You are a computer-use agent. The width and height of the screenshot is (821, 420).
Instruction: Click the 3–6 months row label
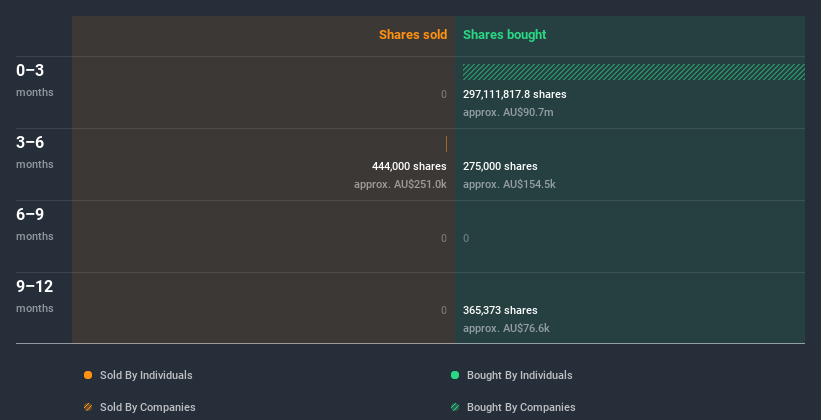click(35, 152)
